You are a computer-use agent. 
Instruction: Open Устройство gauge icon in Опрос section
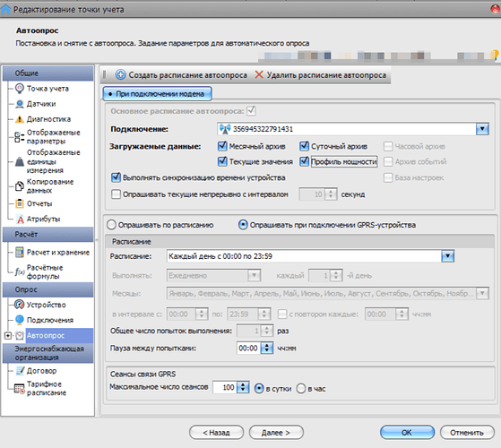click(x=20, y=305)
